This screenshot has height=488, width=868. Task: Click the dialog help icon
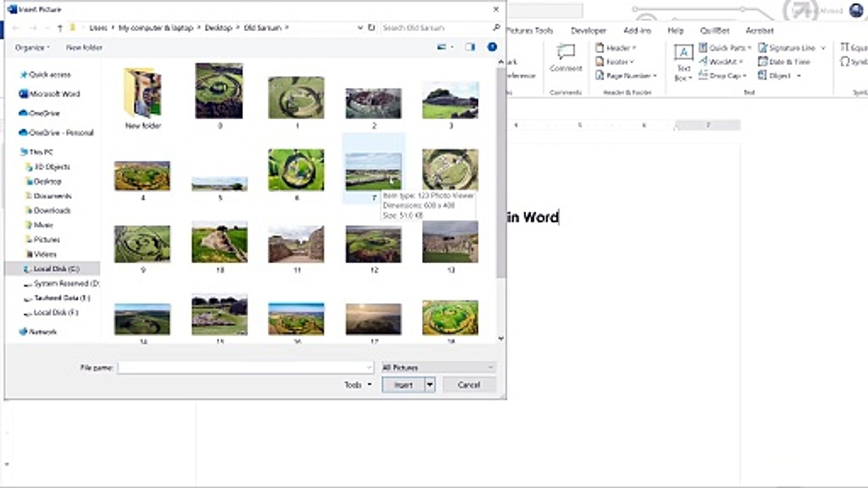(x=492, y=47)
